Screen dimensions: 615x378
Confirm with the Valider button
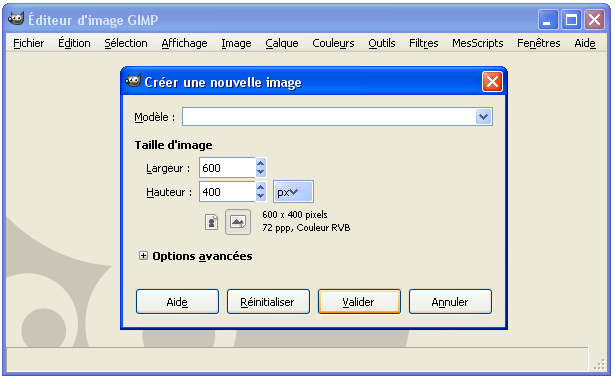359,302
